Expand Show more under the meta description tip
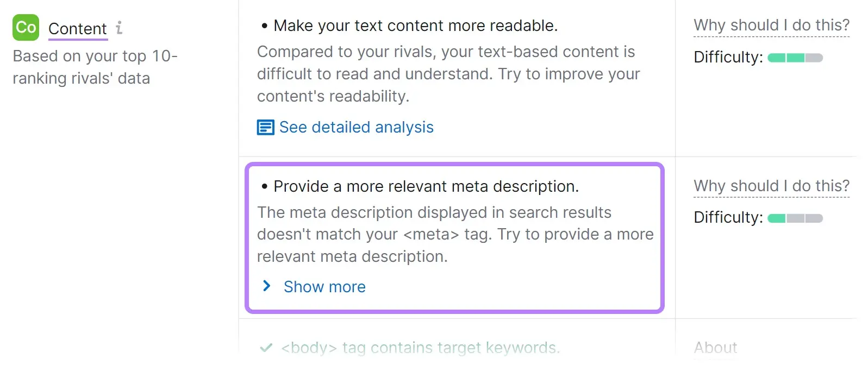868x371 pixels. point(324,286)
